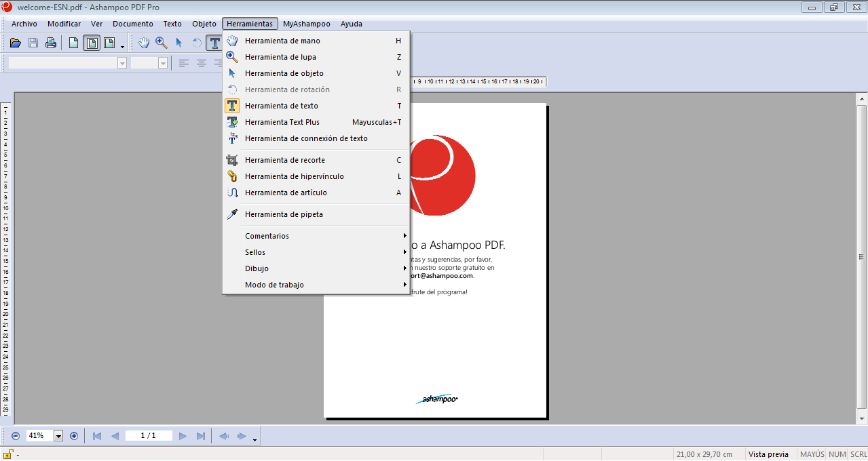
Task: Click the zoom out minus button
Action: (16, 436)
